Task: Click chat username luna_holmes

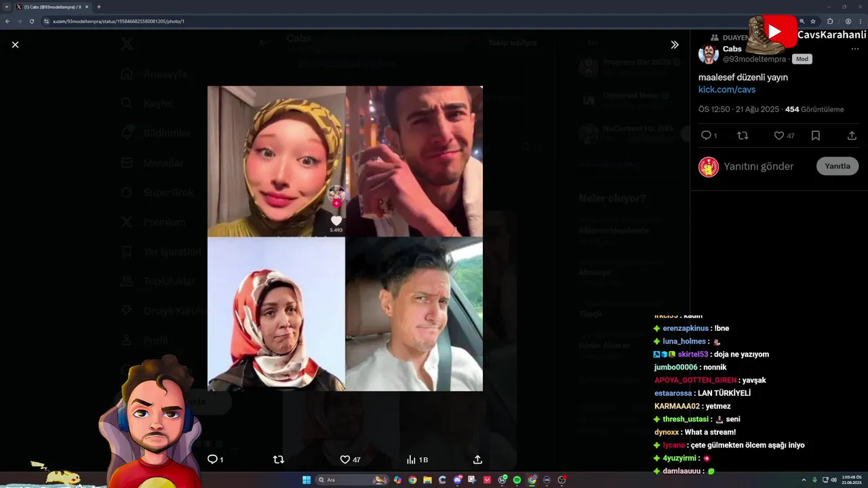Action: point(684,342)
